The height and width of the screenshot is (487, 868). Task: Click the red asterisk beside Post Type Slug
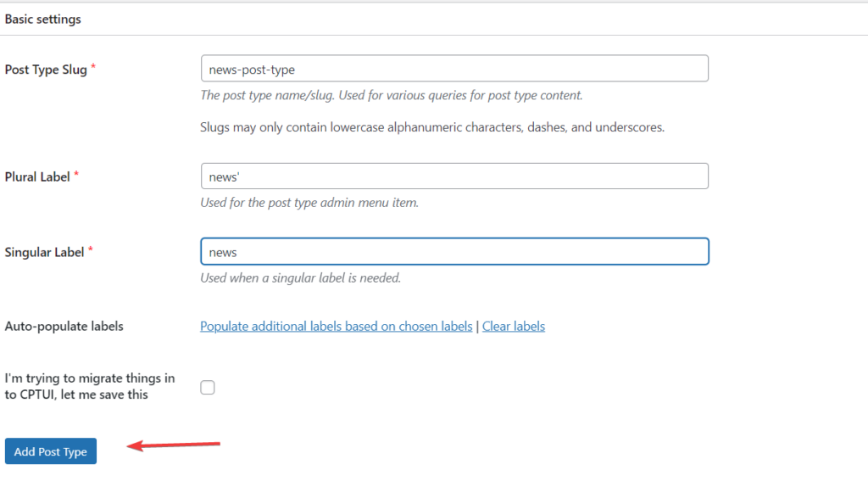click(x=93, y=68)
